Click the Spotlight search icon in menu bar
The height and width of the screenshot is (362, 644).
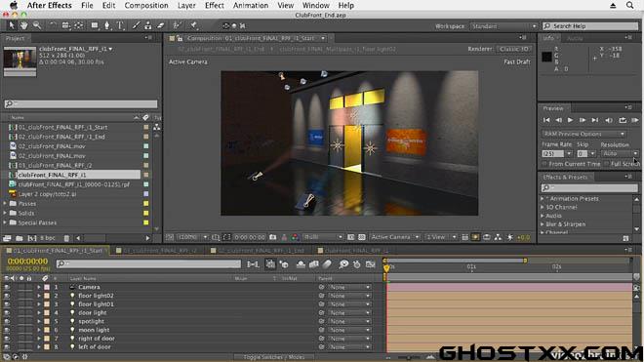[629, 5]
